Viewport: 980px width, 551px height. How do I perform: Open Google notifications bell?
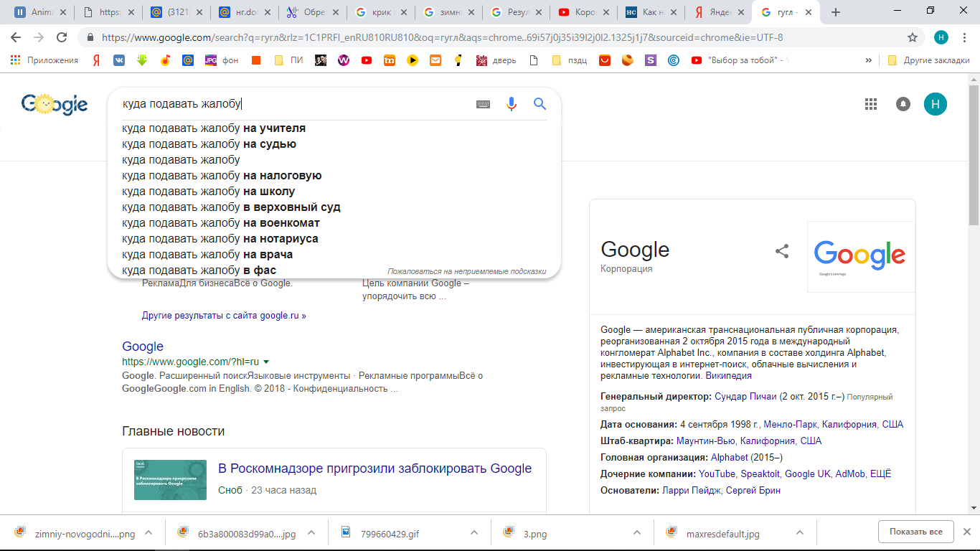click(x=903, y=104)
